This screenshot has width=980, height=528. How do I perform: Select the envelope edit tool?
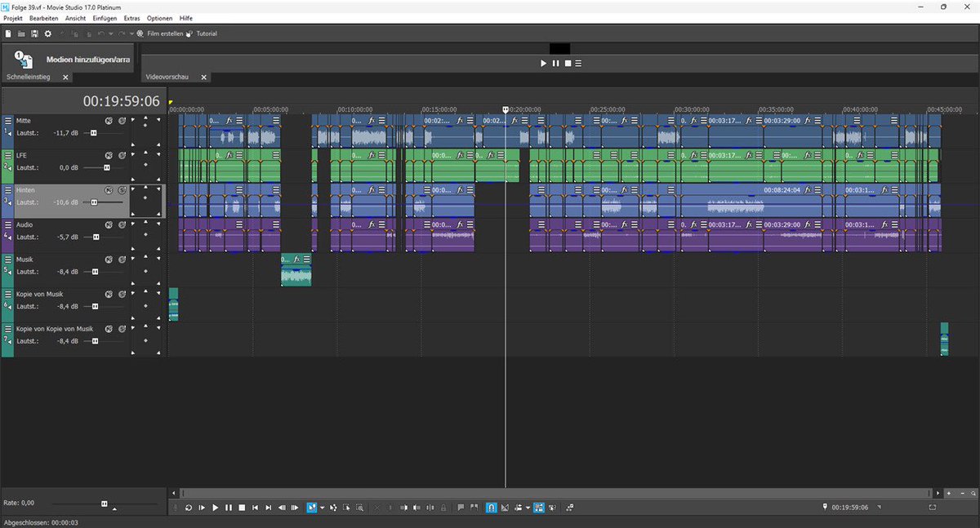[x=333, y=508]
